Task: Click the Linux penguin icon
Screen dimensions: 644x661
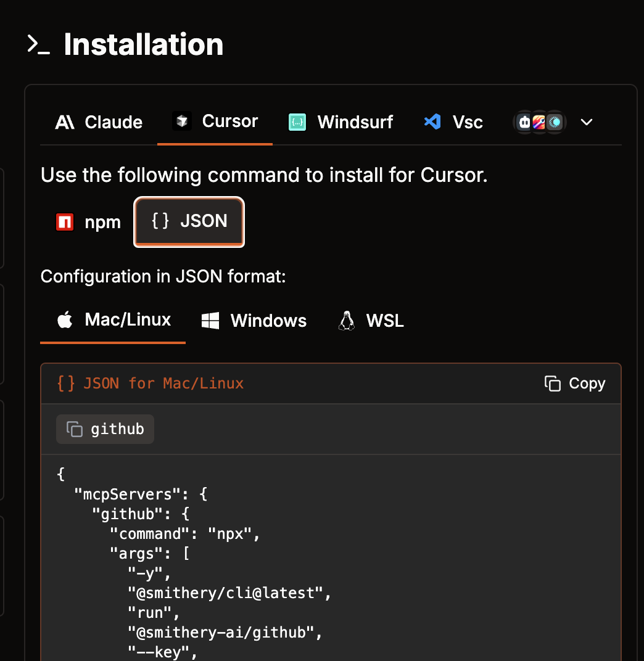Action: click(x=347, y=321)
